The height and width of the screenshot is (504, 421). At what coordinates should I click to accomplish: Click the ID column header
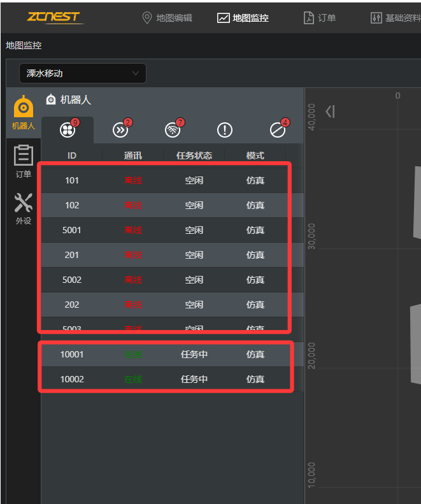72,155
